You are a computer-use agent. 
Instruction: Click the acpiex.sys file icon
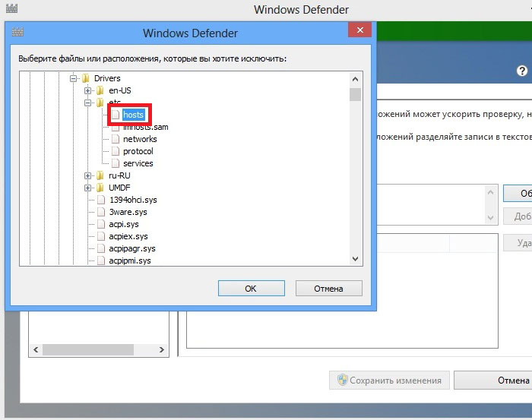(x=101, y=236)
